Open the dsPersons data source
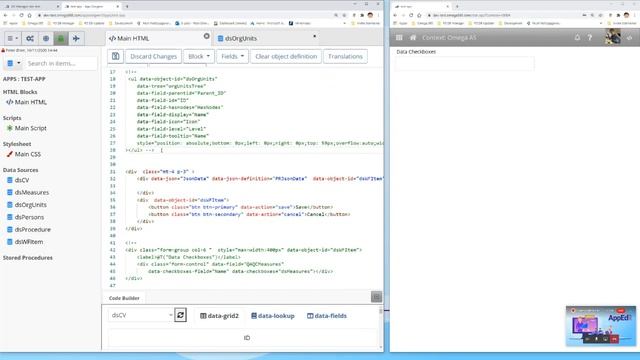The image size is (640, 360). (x=25, y=217)
